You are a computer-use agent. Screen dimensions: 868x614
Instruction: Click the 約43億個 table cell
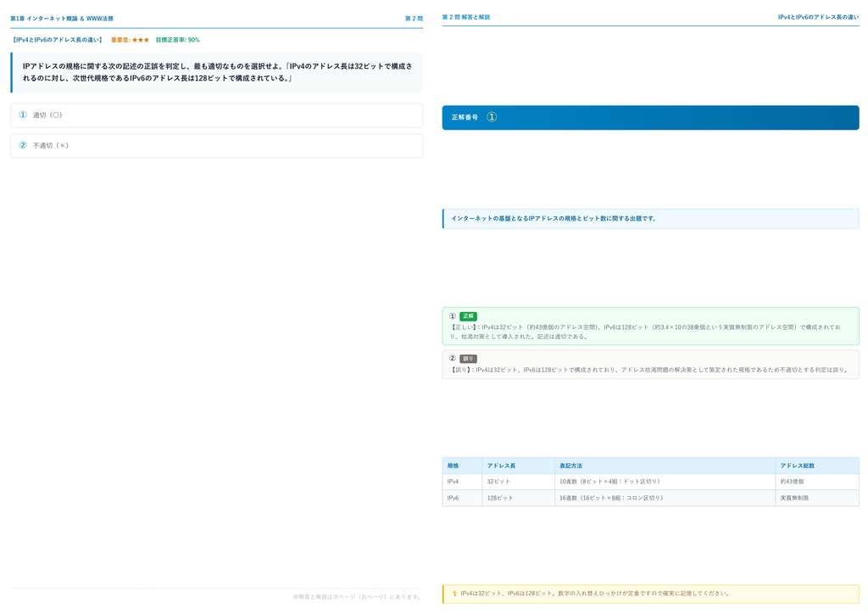[x=817, y=482]
